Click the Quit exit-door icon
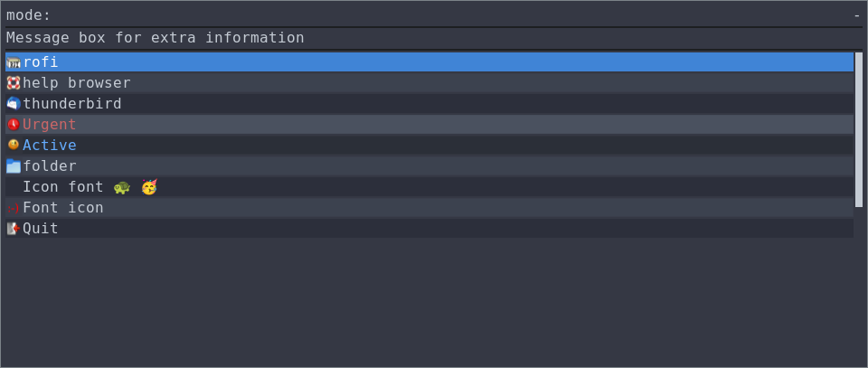Viewport: 868px width, 368px height. point(14,229)
